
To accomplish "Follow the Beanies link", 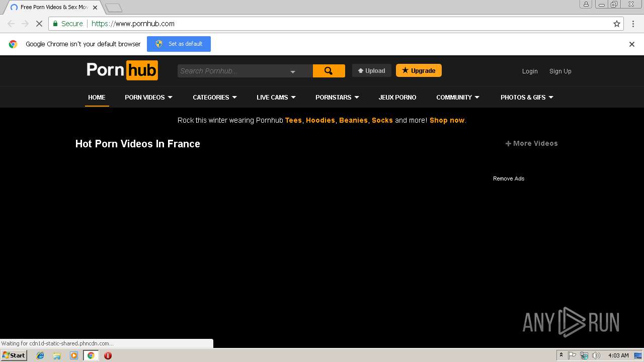I will point(353,121).
